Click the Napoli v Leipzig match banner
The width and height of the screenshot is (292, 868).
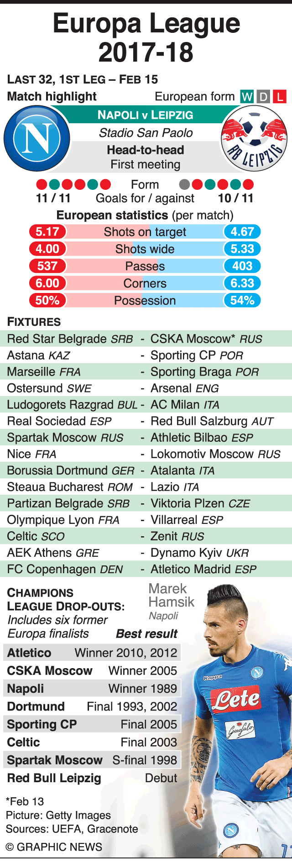pos(146,115)
